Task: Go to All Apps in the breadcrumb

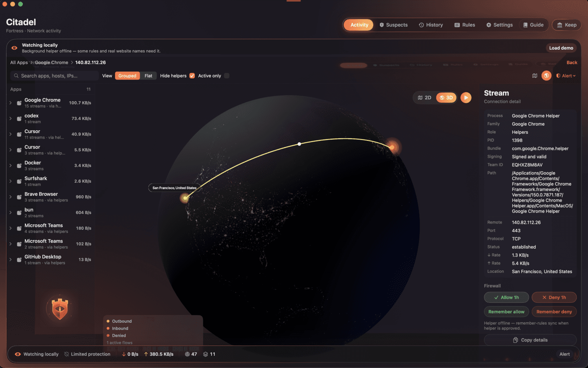Action: [x=19, y=62]
